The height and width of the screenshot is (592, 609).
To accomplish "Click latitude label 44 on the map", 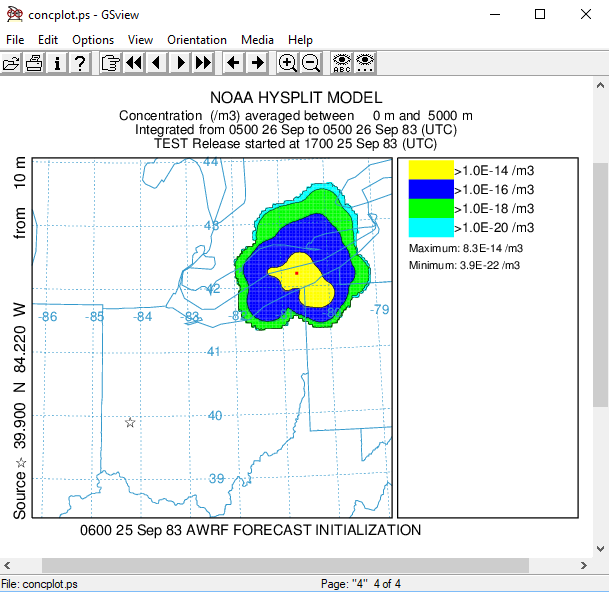I will coord(211,162).
